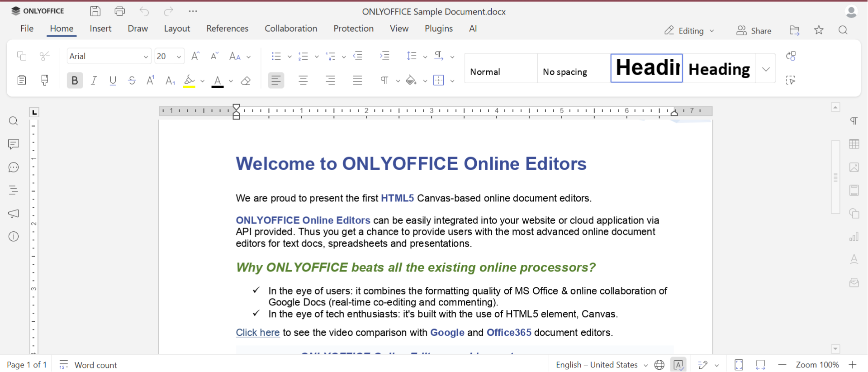Toggle spell checking in status bar
The height and width of the screenshot is (372, 868).
[678, 365]
